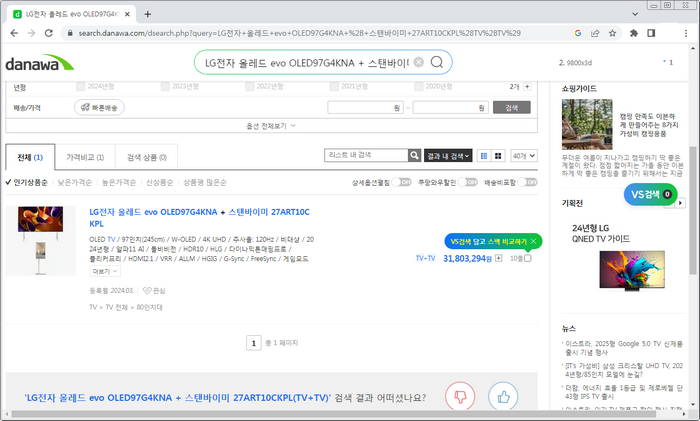Check the 2020년형 year filter
This screenshot has width=700, height=421.
pyautogui.click(x=419, y=86)
